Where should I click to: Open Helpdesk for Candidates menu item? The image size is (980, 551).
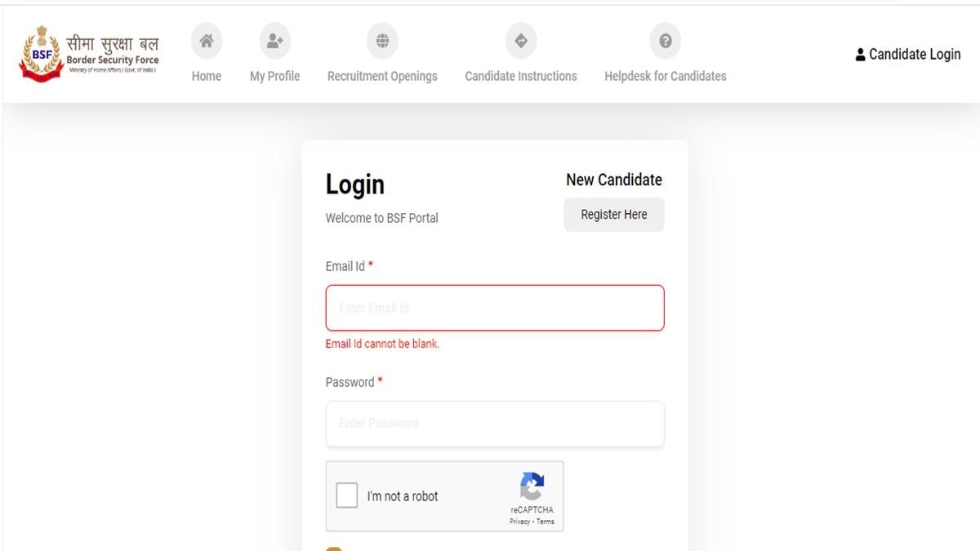(664, 75)
